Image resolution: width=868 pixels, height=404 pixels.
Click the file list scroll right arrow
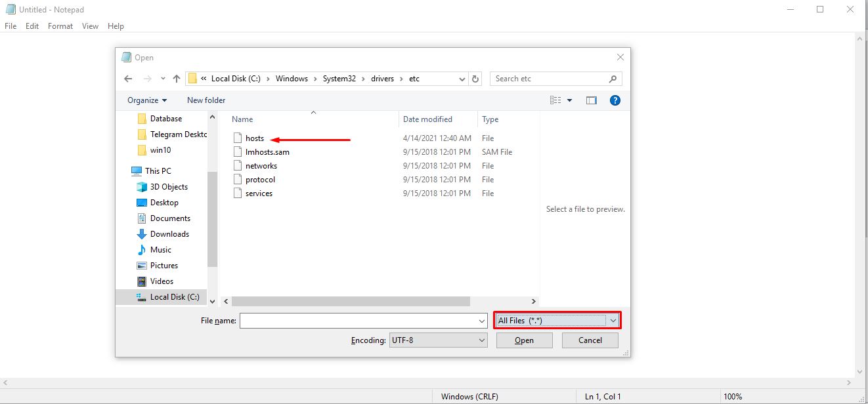coord(534,301)
